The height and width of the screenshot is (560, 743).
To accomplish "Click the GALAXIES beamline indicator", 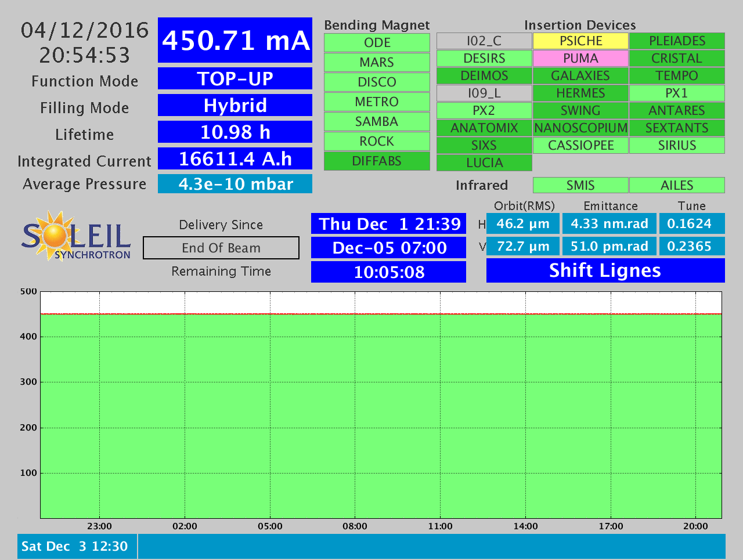I will (580, 75).
